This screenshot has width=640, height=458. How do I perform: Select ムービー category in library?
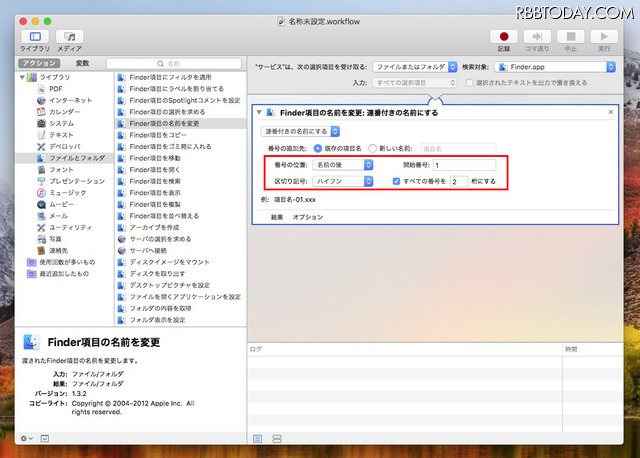pos(61,204)
